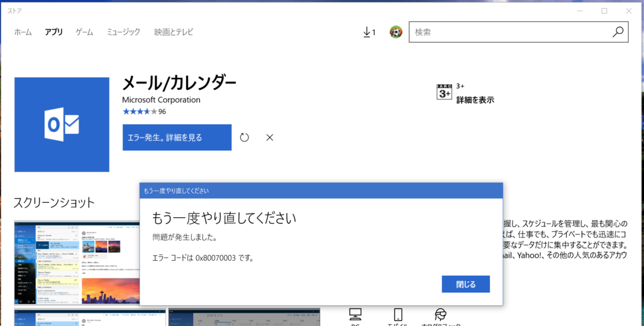The image size is (644, 326).
Task: Cancel the download with the X icon
Action: tap(269, 138)
